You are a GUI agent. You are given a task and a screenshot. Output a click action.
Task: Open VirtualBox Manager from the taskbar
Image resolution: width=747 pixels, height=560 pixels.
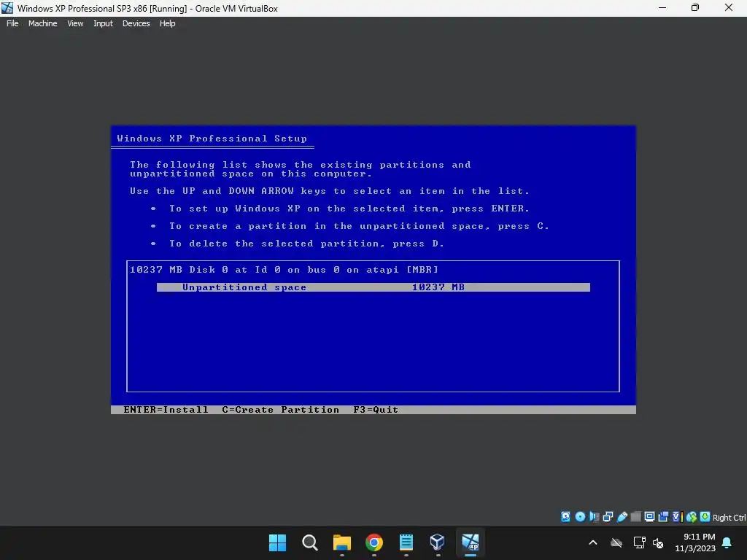(438, 542)
